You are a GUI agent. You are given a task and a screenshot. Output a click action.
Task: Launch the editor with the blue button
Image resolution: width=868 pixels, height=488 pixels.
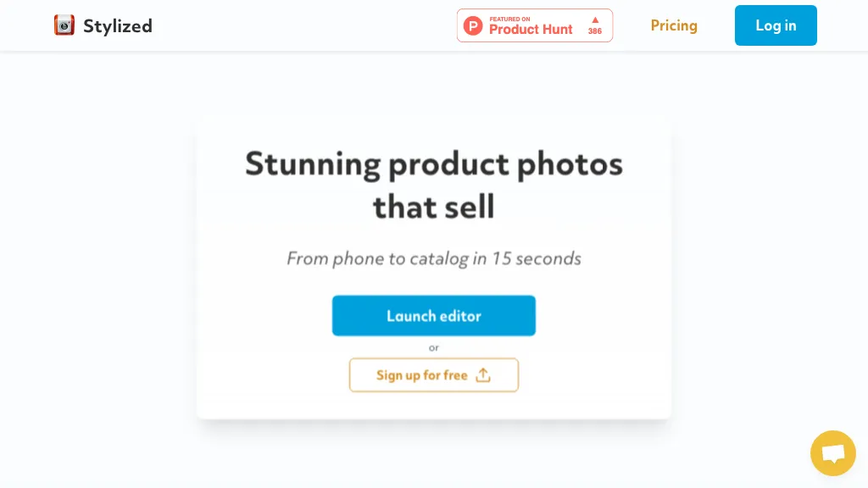434,316
